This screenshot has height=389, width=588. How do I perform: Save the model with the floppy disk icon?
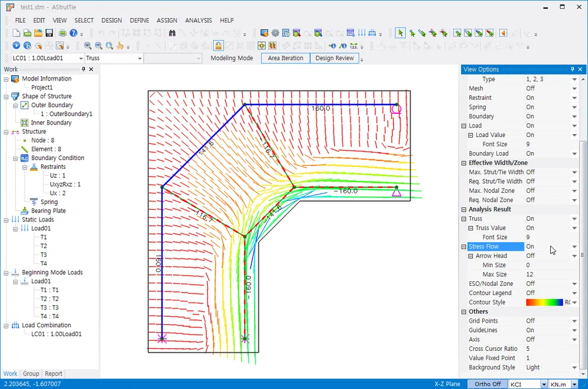49,33
